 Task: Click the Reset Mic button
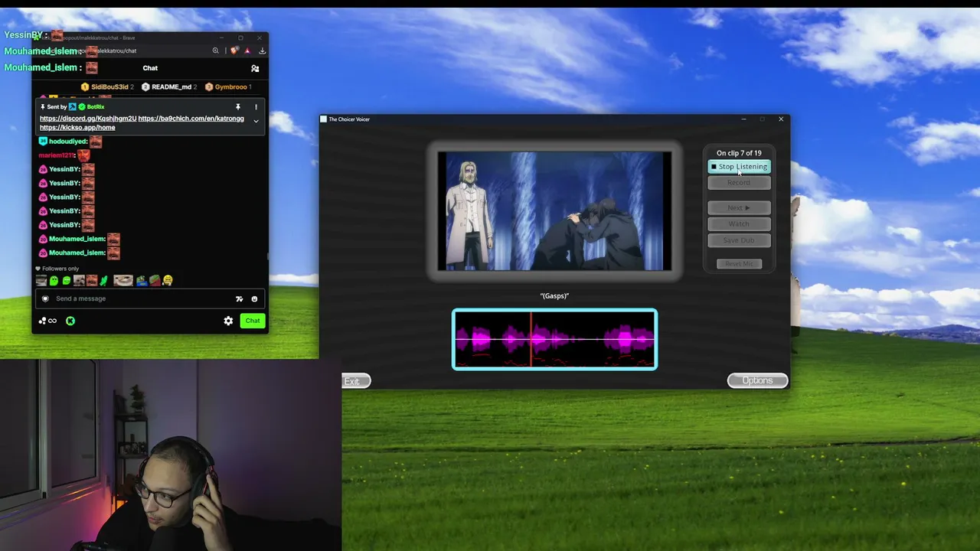739,264
